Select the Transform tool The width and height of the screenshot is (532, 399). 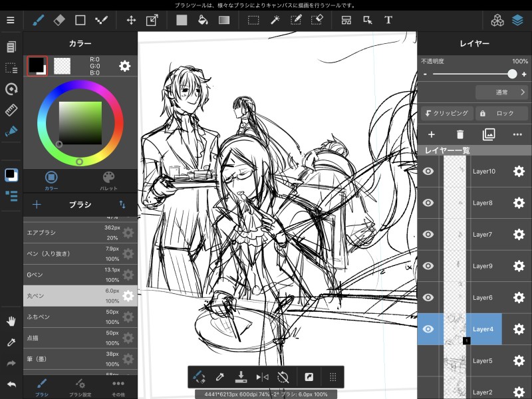(x=152, y=20)
